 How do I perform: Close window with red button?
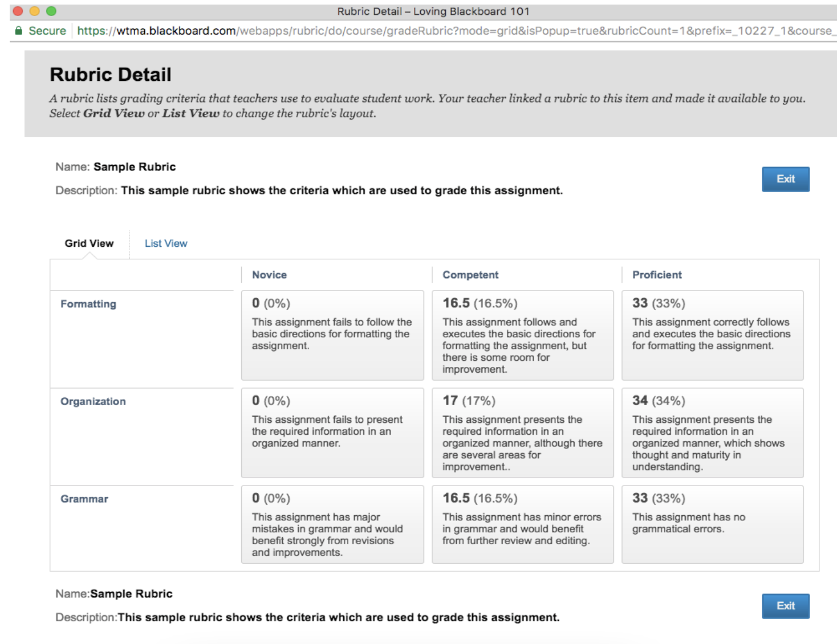(x=18, y=11)
